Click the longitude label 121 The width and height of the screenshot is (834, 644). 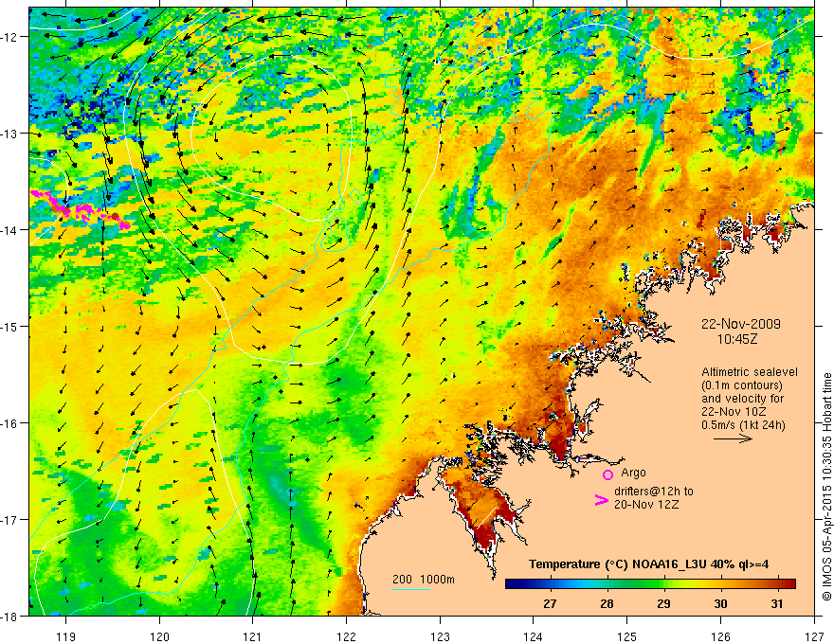253,636
